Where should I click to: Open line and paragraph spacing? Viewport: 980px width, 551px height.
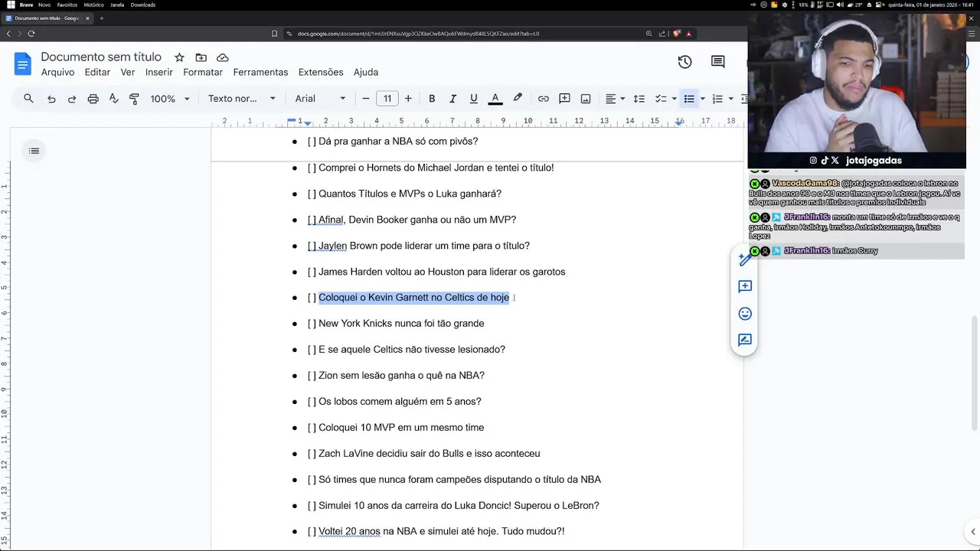pyautogui.click(x=639, y=99)
